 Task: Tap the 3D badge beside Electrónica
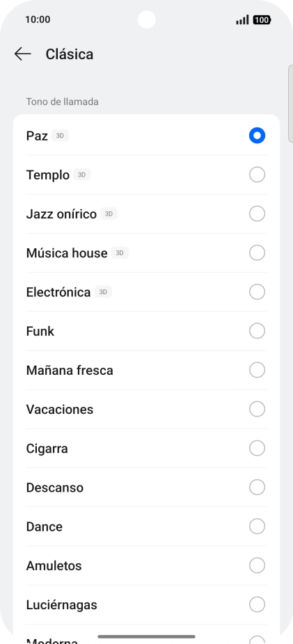(x=103, y=292)
